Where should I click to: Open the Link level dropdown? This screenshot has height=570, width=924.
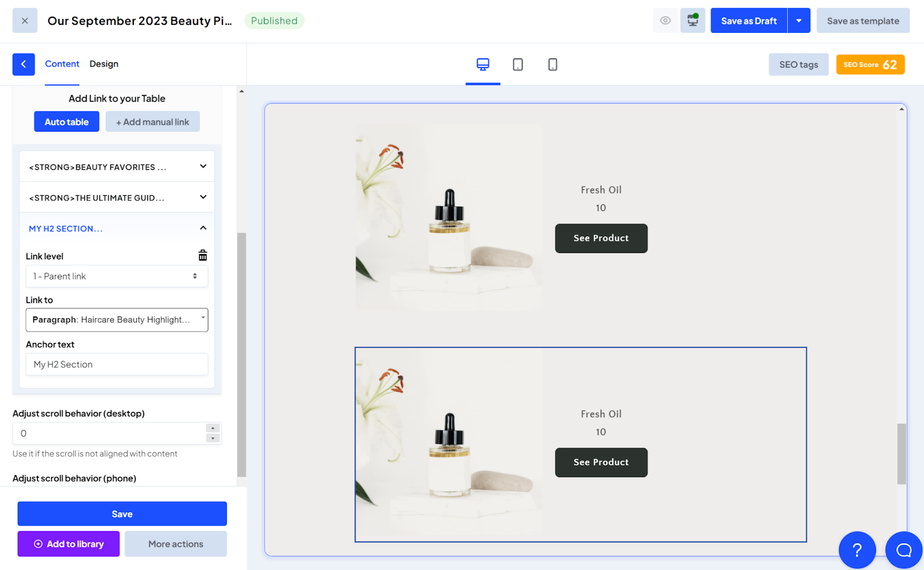tap(117, 276)
